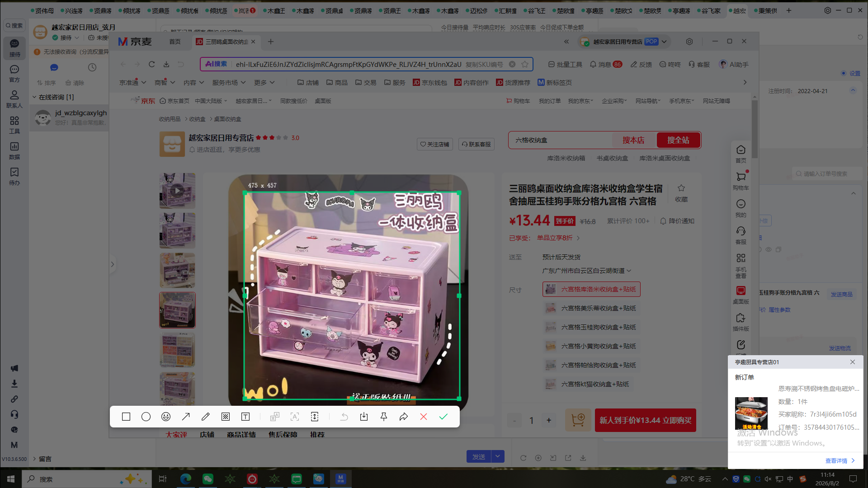Select size 六宫格帕恰狗收纳盒+贴纸

(x=591, y=365)
